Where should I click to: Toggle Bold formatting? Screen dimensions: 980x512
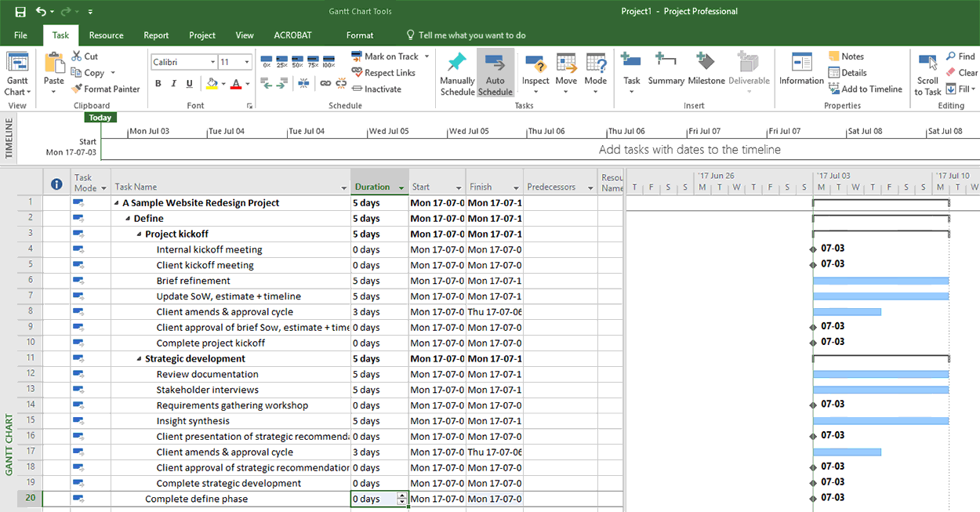(158, 84)
